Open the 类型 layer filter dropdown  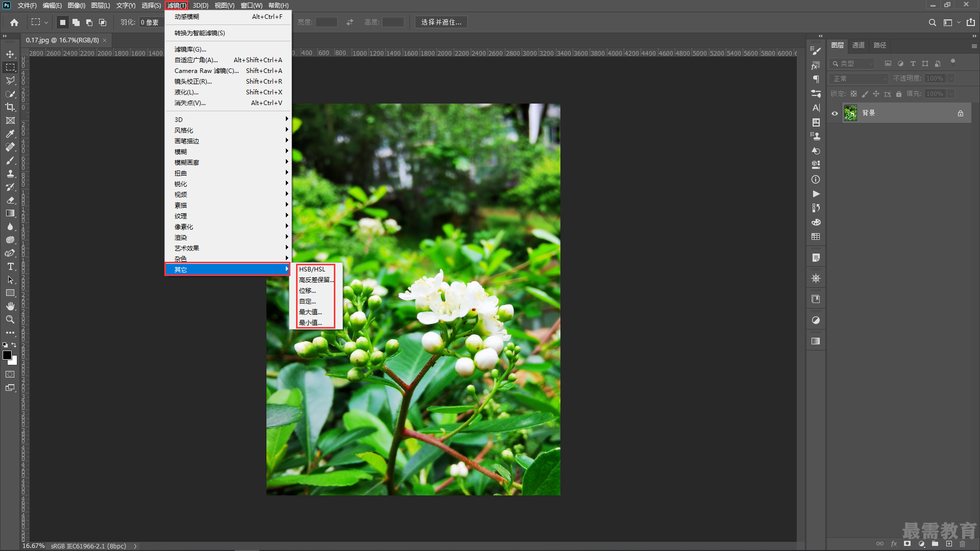tap(852, 64)
